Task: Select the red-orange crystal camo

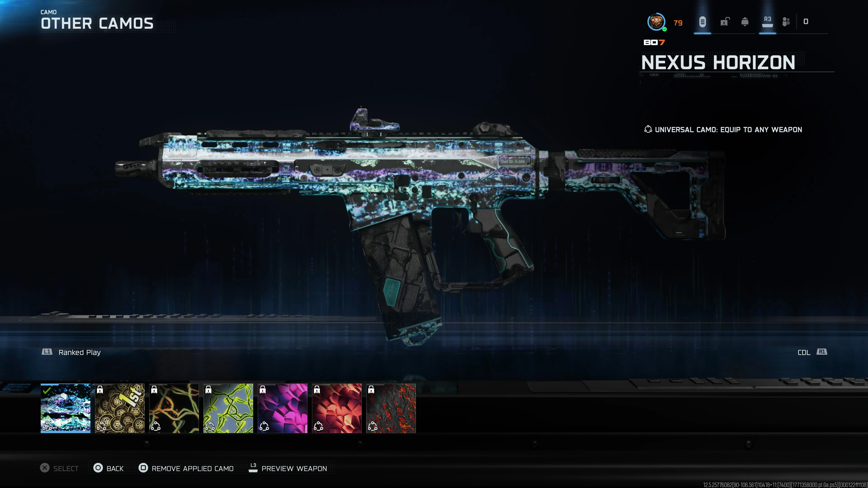Action: pyautogui.click(x=337, y=408)
